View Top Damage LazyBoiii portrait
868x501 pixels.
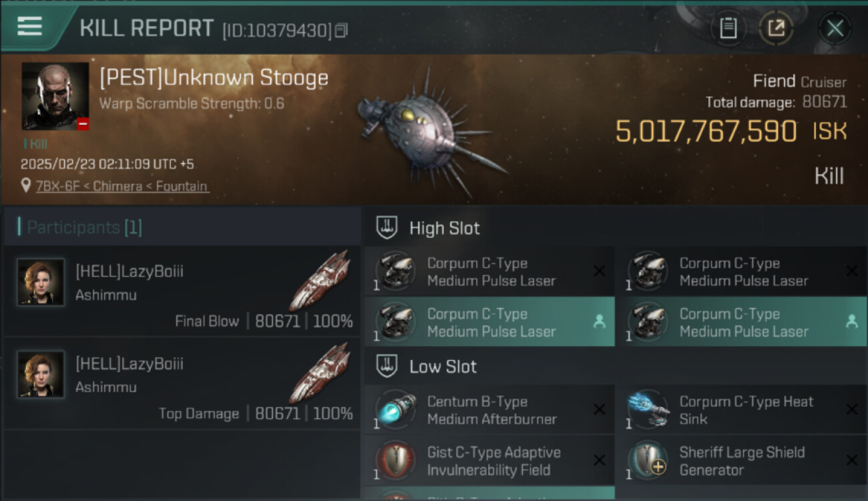tap(41, 375)
